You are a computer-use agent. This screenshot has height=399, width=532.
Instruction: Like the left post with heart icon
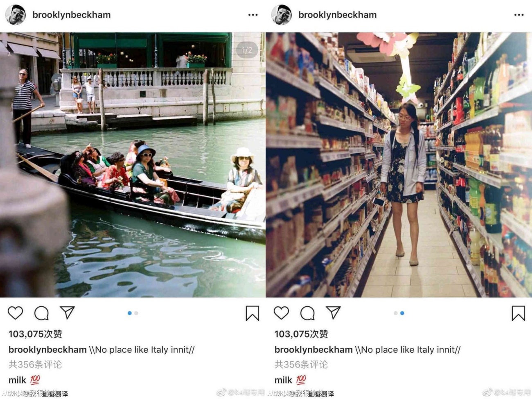pyautogui.click(x=16, y=313)
